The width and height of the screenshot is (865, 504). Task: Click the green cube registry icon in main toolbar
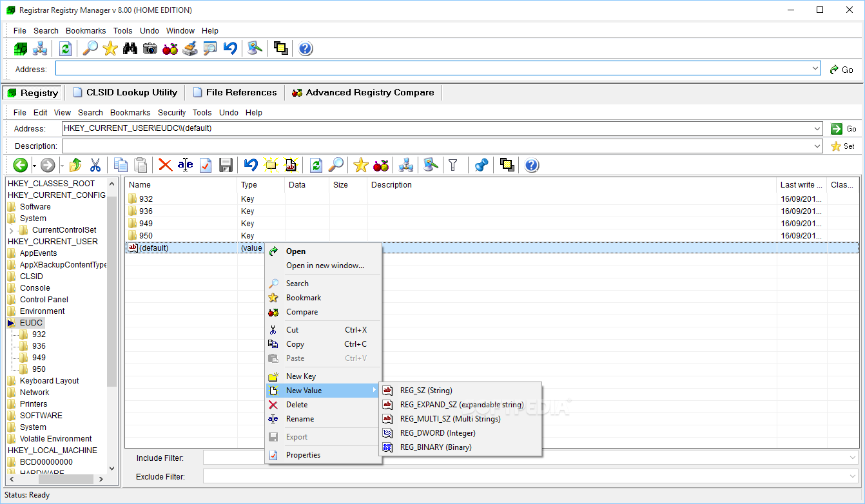21,48
